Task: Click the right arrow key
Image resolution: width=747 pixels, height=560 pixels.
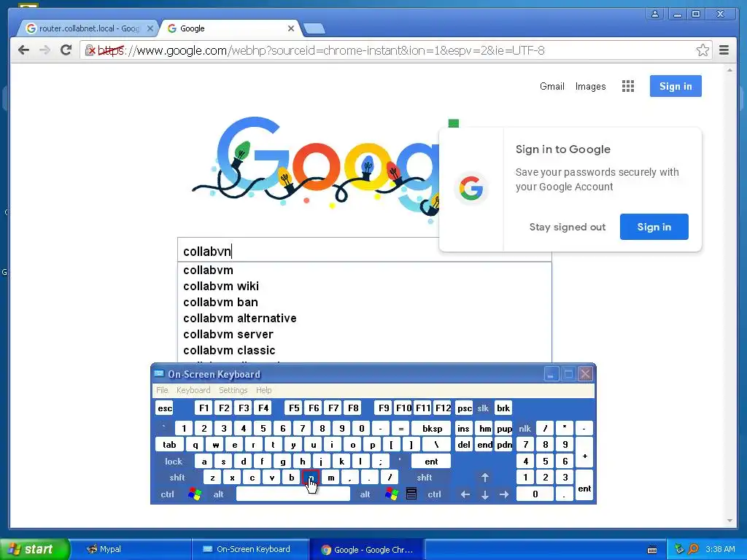Action: 505,494
